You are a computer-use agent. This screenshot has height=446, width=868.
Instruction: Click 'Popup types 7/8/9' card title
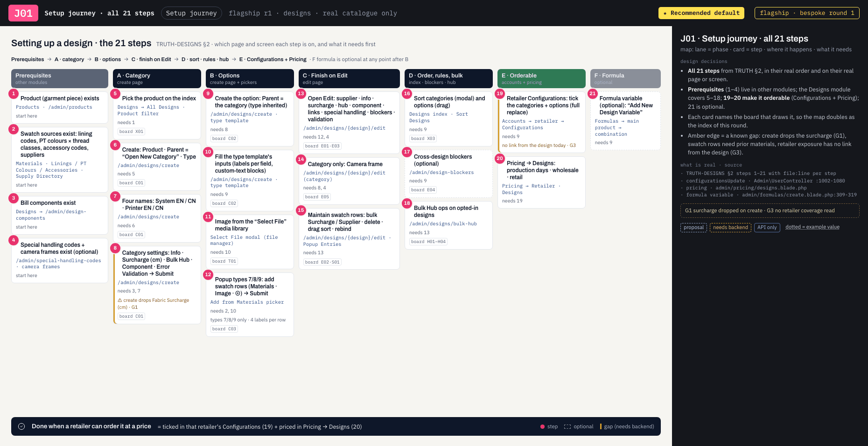coord(246,286)
